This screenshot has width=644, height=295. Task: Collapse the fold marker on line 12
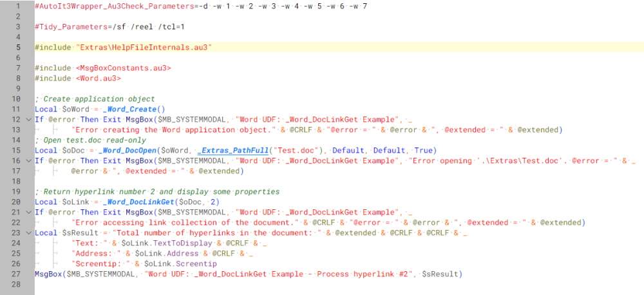[28, 120]
